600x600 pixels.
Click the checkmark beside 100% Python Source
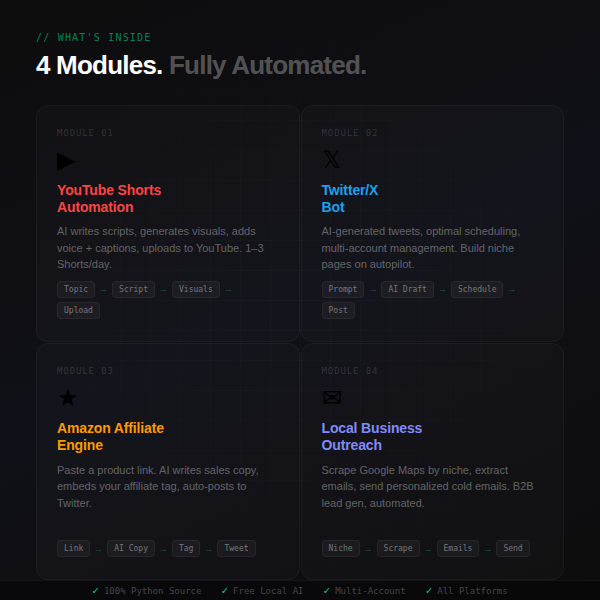(x=96, y=591)
